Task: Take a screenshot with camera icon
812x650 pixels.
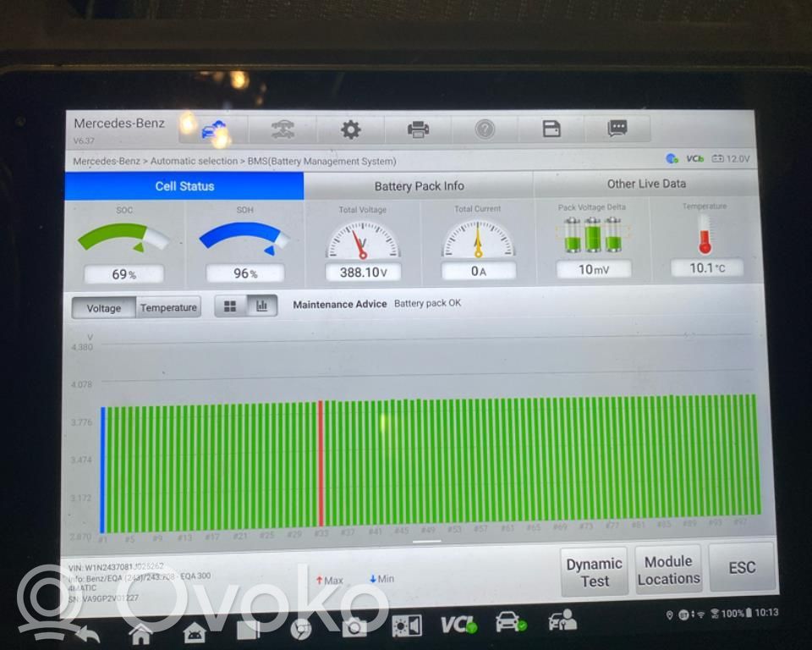Action: pyautogui.click(x=354, y=629)
